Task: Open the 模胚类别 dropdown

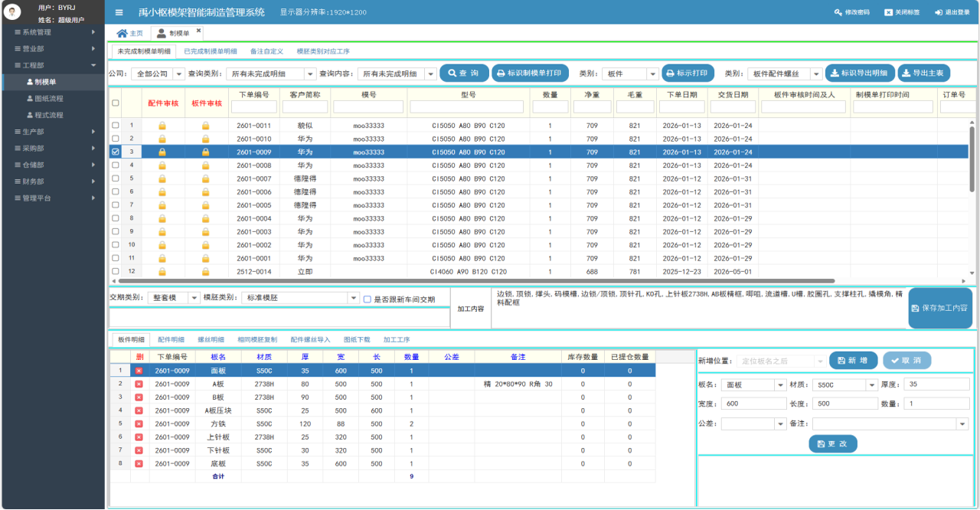Action: tap(353, 298)
